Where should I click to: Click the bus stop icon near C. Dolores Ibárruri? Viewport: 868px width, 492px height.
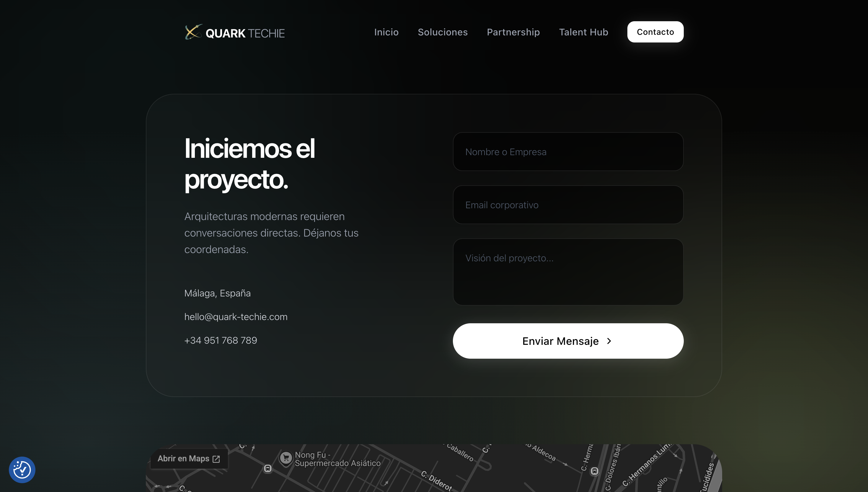pos(594,471)
